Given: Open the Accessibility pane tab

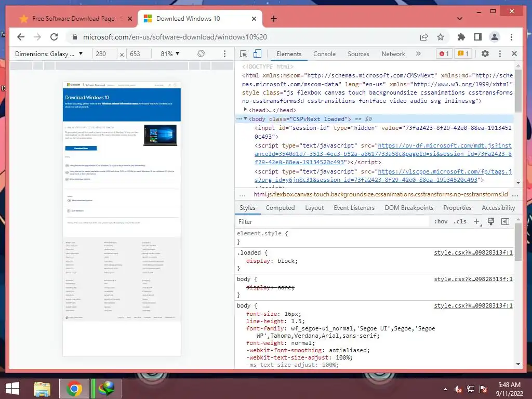Looking at the screenshot, I should 498,208.
